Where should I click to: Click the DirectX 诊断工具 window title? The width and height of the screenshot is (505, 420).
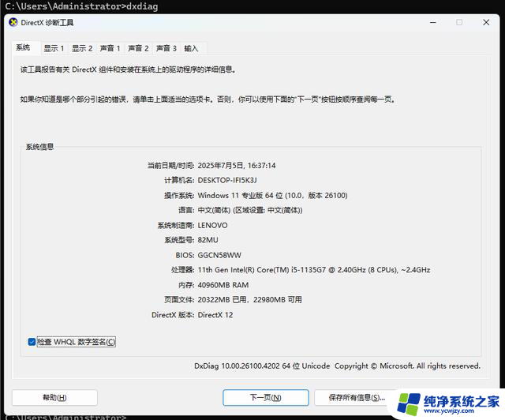point(47,23)
